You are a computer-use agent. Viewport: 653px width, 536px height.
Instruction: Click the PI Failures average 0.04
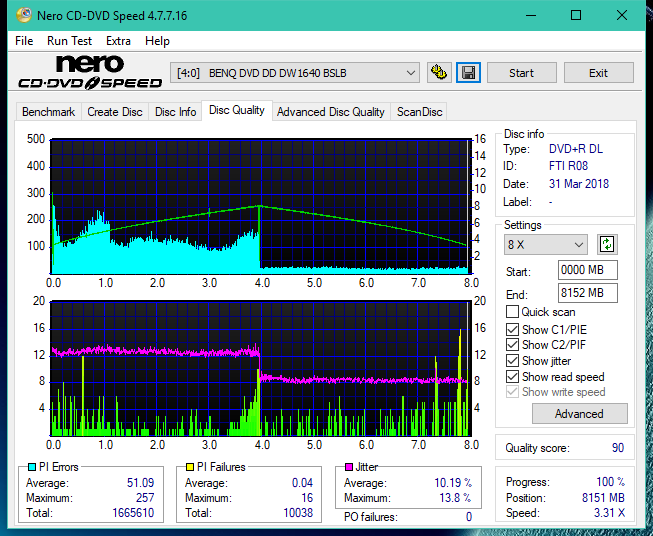(x=302, y=483)
